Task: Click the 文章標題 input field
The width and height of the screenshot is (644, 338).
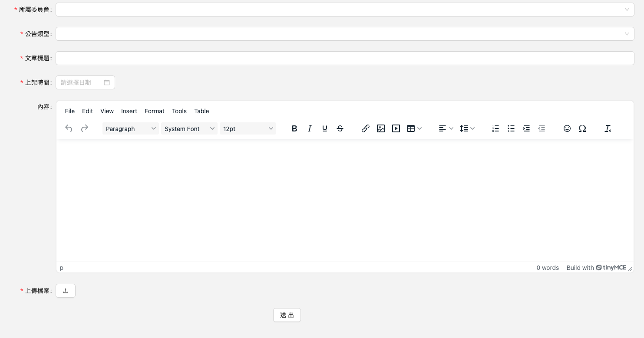Action: (345, 58)
